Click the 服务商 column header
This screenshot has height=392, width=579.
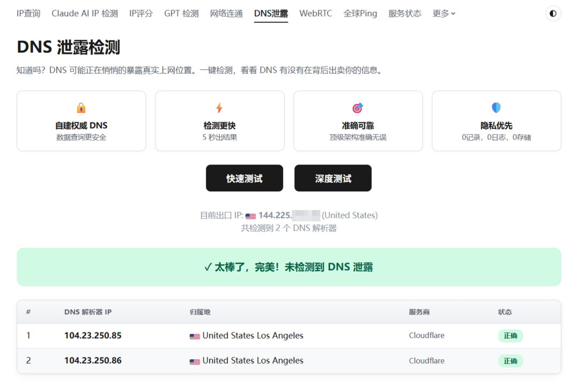[419, 312]
